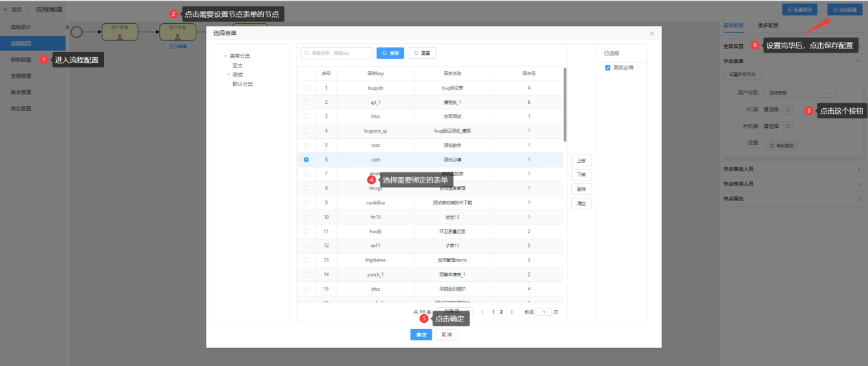The image size is (868, 366).
Task: Go to next page arrow in pagination
Action: point(512,311)
